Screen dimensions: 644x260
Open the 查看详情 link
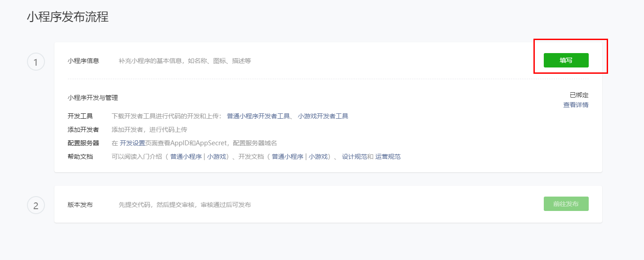point(576,105)
